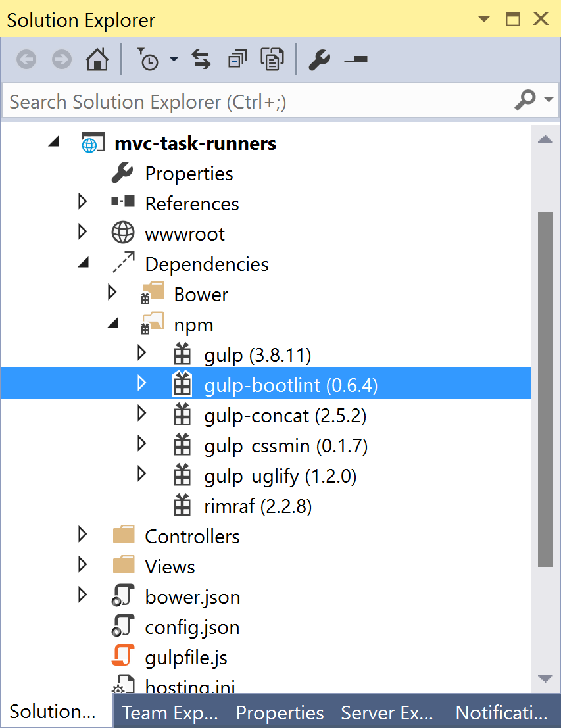Open Pending Changes Filter dropdown arrow

point(174,60)
